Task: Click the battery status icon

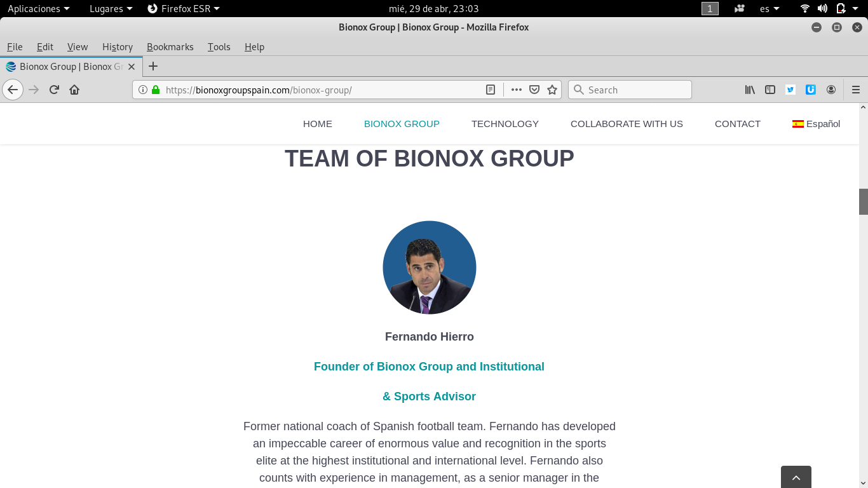Action: (x=840, y=8)
